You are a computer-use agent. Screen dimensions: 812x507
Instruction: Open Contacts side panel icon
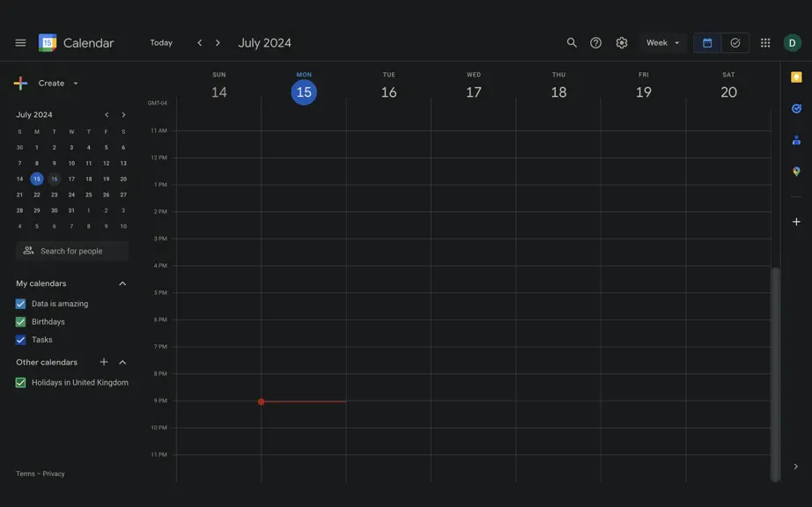pos(796,140)
